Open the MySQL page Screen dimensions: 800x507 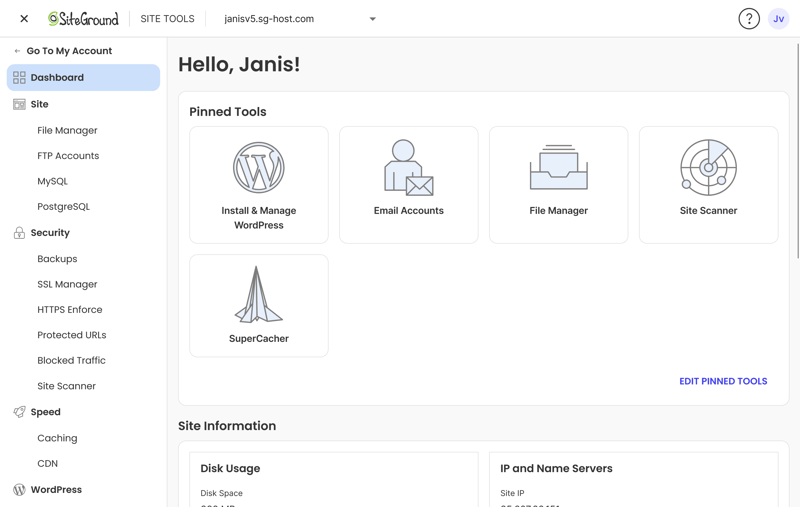click(53, 181)
